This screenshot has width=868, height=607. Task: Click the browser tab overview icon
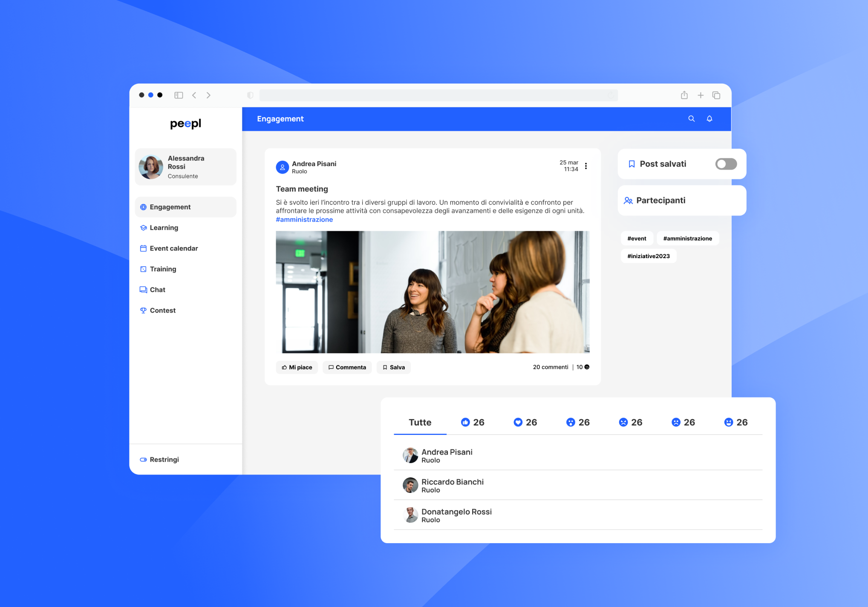click(716, 95)
